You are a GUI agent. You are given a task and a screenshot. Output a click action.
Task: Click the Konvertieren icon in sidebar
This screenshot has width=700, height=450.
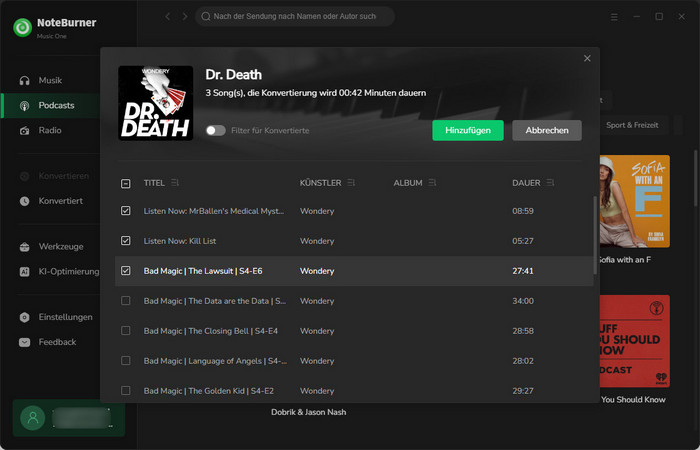[x=25, y=176]
